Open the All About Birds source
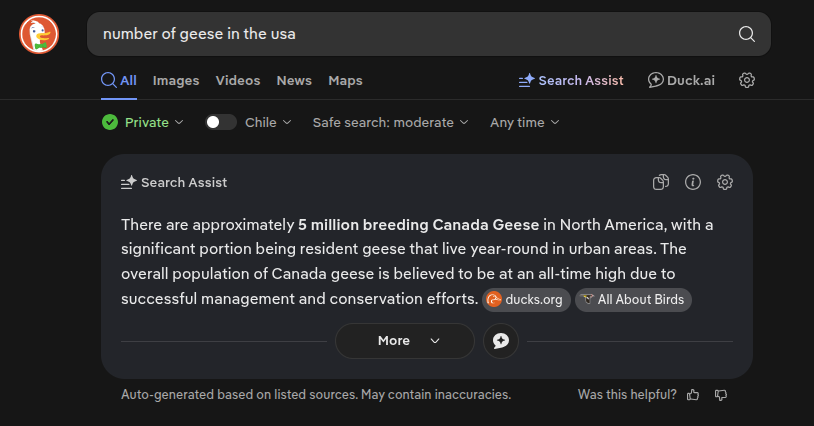This screenshot has width=814, height=426. pos(633,300)
